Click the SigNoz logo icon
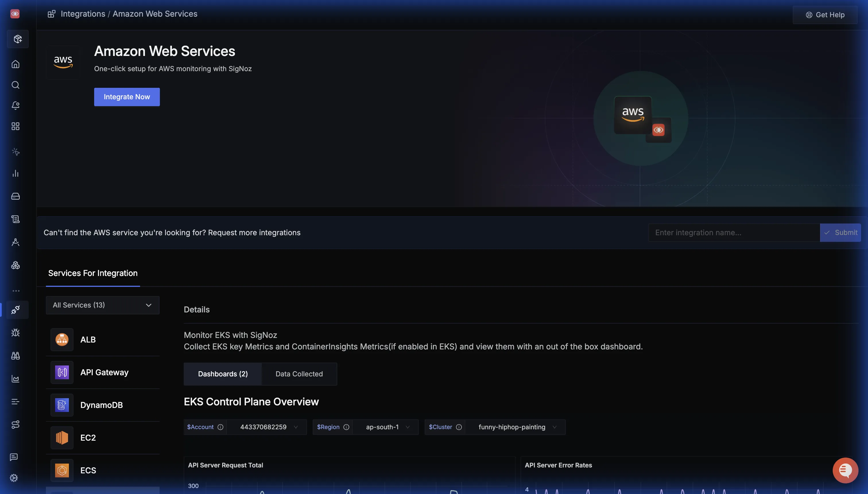Viewport: 868px width, 494px height. coord(15,14)
